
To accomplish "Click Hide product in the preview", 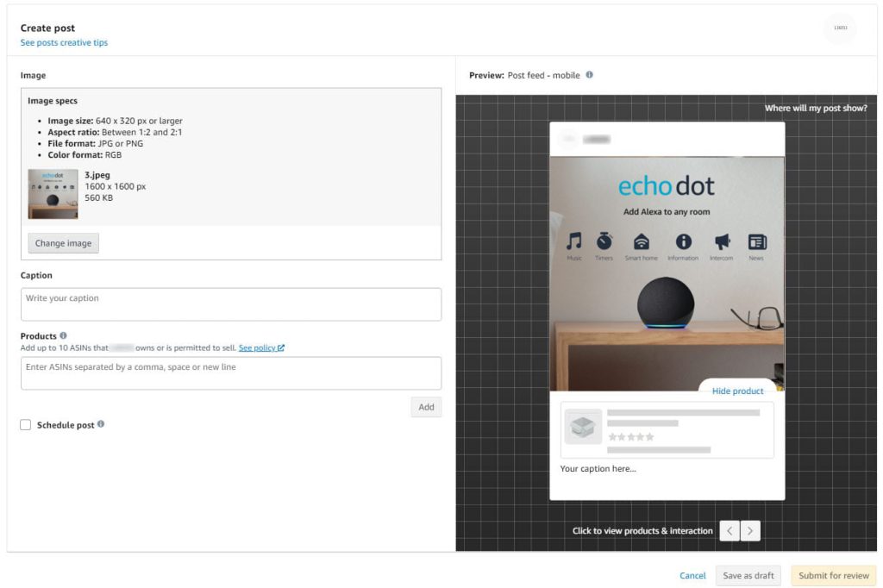I will coord(738,391).
